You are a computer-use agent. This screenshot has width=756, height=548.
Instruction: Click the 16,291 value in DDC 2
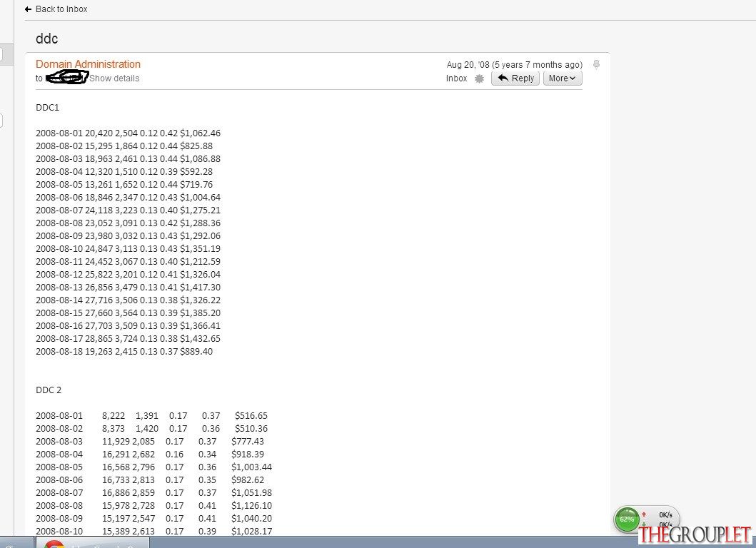click(116, 455)
